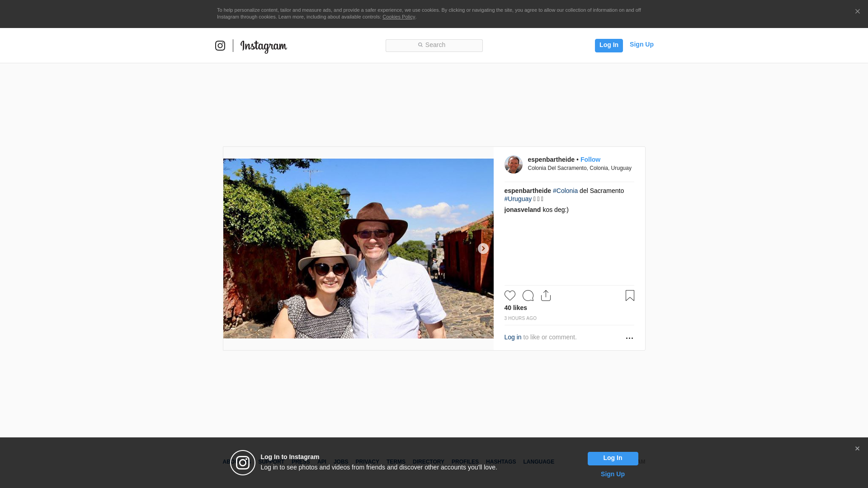Image resolution: width=868 pixels, height=488 pixels.
Task: Save post with bookmark icon
Action: coord(630,296)
